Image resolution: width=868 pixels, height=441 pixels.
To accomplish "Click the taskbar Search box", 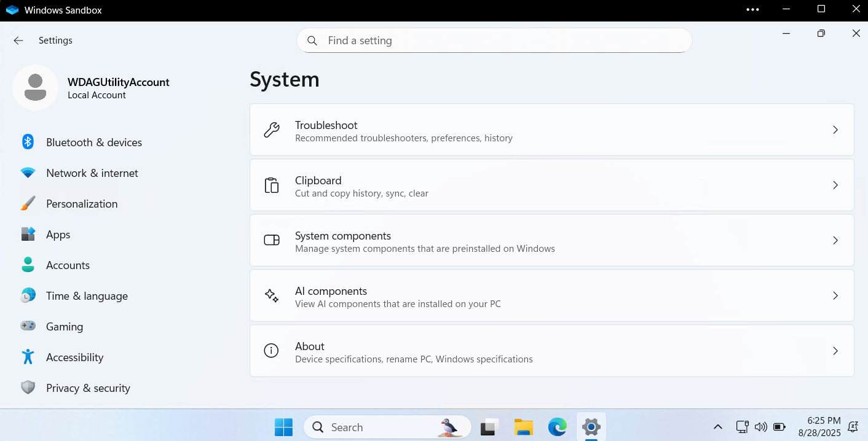I will tap(387, 427).
